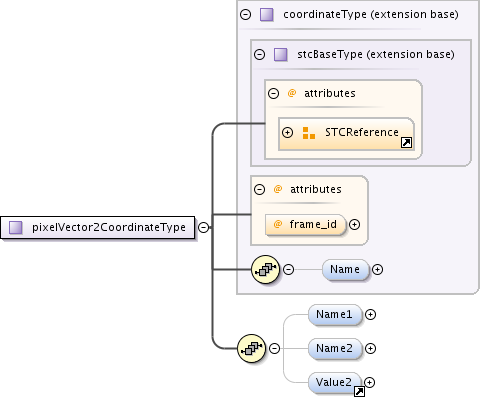Click attributes label above frame_id
This screenshot has height=398, width=481.
pos(316,190)
